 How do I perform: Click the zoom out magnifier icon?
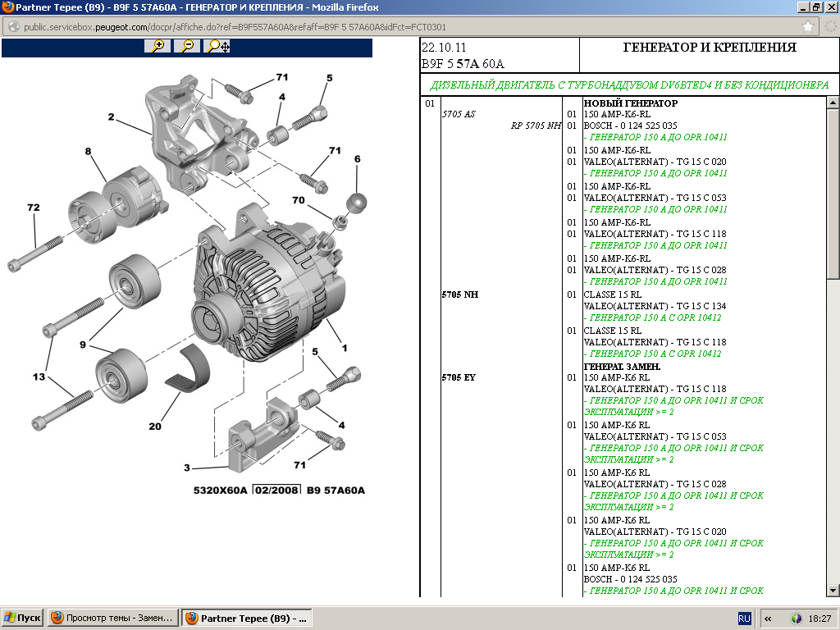[187, 47]
